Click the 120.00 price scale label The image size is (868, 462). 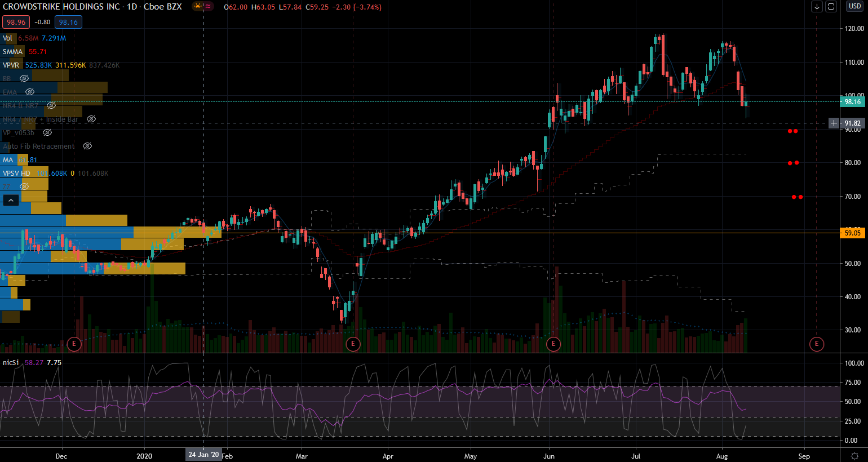[854, 29]
